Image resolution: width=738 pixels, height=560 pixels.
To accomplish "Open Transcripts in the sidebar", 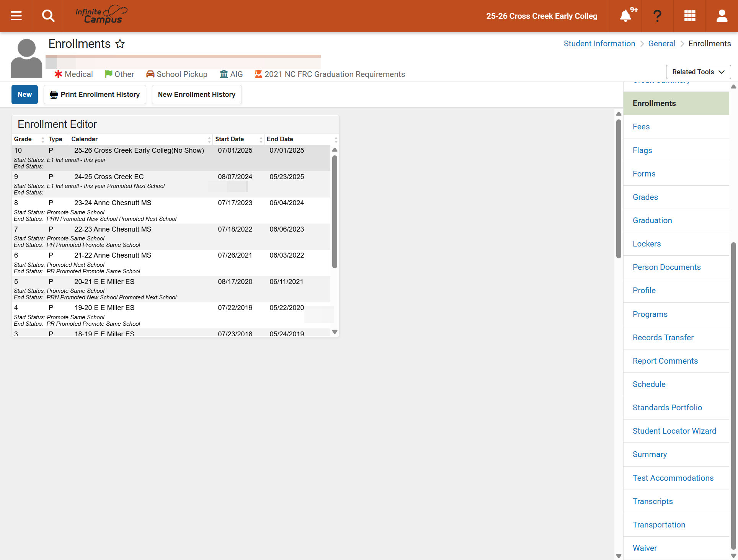I will pos(676,501).
